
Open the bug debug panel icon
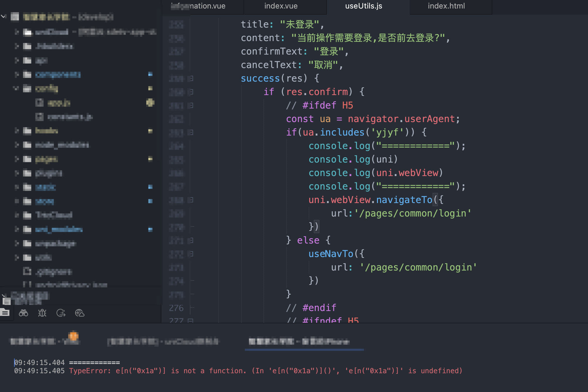[42, 313]
